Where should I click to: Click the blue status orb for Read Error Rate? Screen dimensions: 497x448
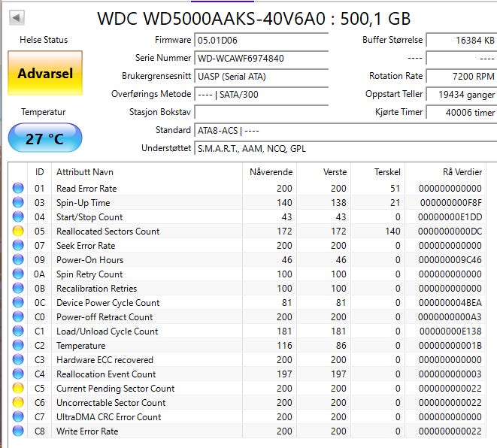pos(18,188)
